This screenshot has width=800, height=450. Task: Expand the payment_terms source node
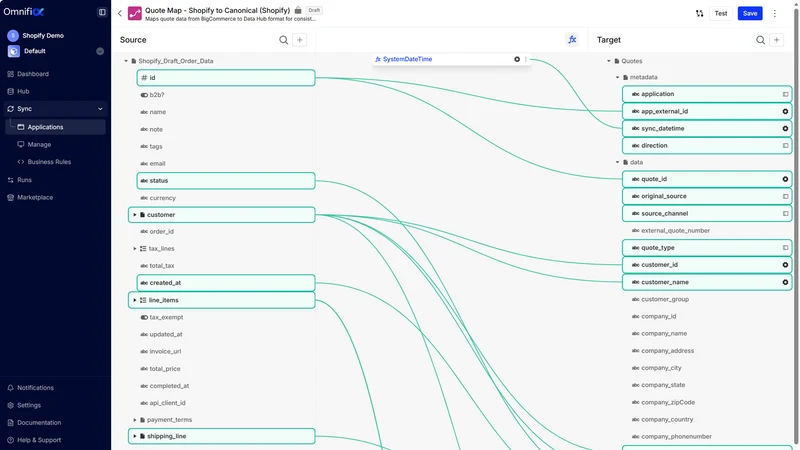click(x=135, y=420)
